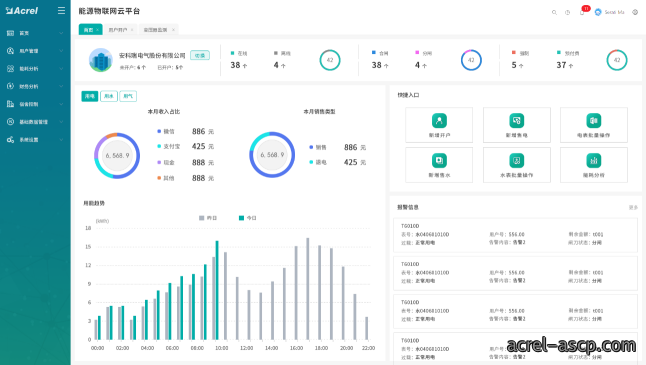Expand the 财务分析 sidebar chevron
This screenshot has width=646, height=365.
[x=61, y=86]
